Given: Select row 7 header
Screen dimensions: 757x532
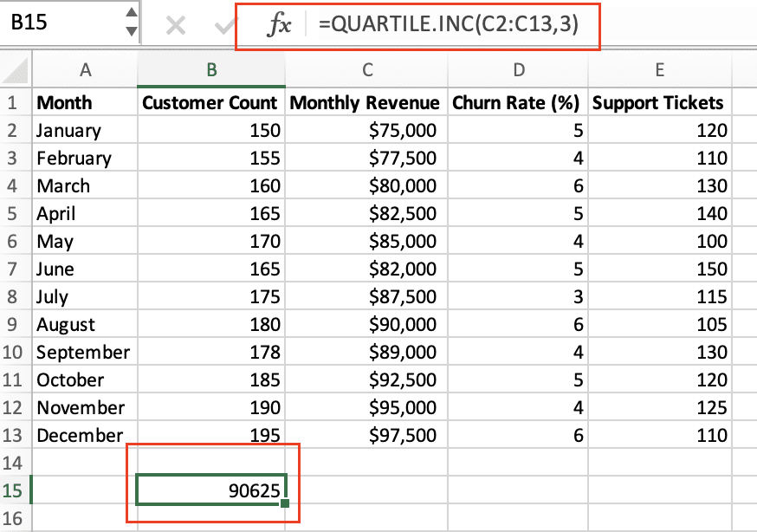Looking at the screenshot, I should (x=16, y=269).
